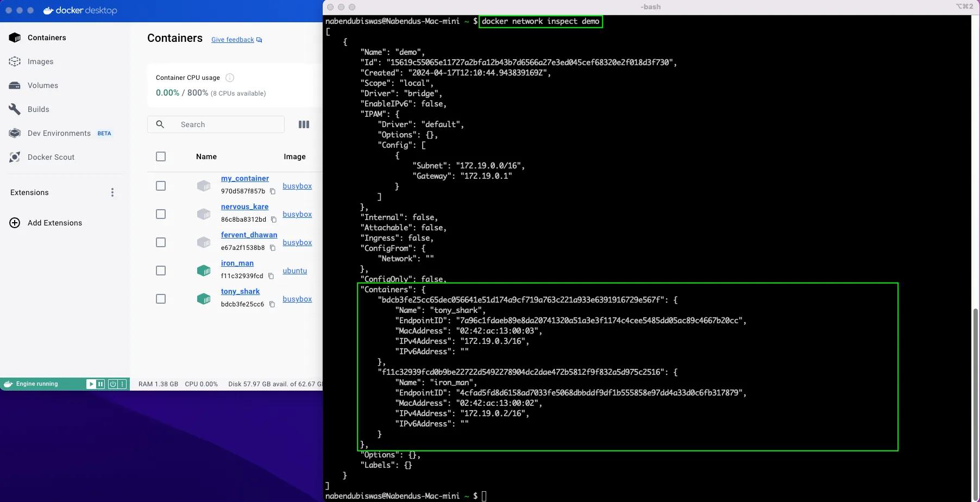Click the -bash terminal title
This screenshot has width=980, height=502.
(x=650, y=7)
